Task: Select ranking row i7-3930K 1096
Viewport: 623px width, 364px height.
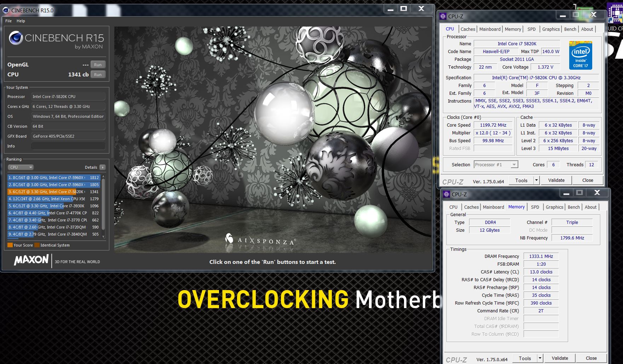Action: click(54, 206)
